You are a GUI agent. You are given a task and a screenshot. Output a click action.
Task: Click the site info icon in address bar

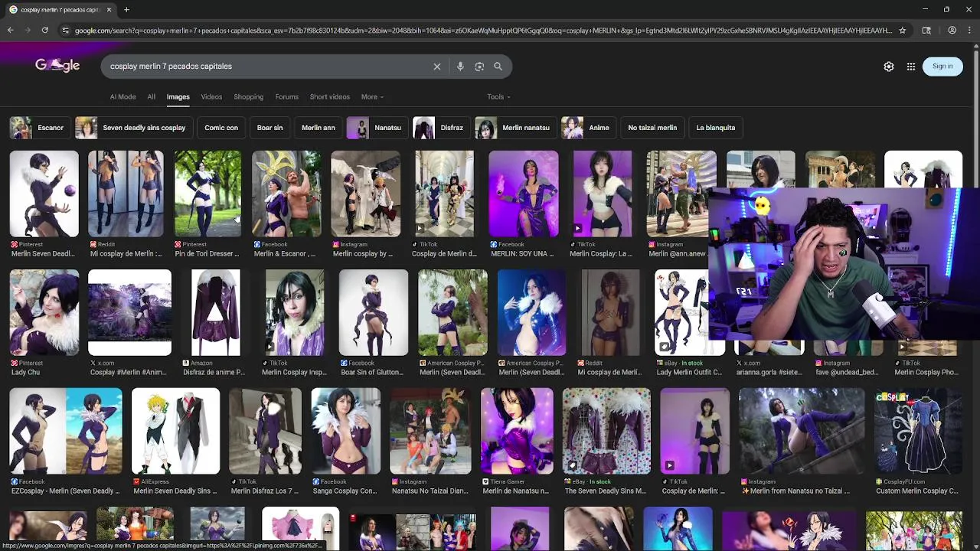(x=66, y=30)
